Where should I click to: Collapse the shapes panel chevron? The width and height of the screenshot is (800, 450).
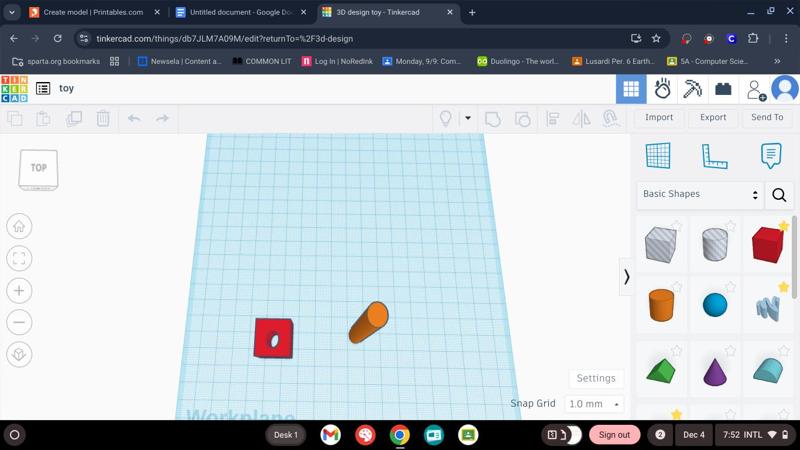click(x=626, y=277)
